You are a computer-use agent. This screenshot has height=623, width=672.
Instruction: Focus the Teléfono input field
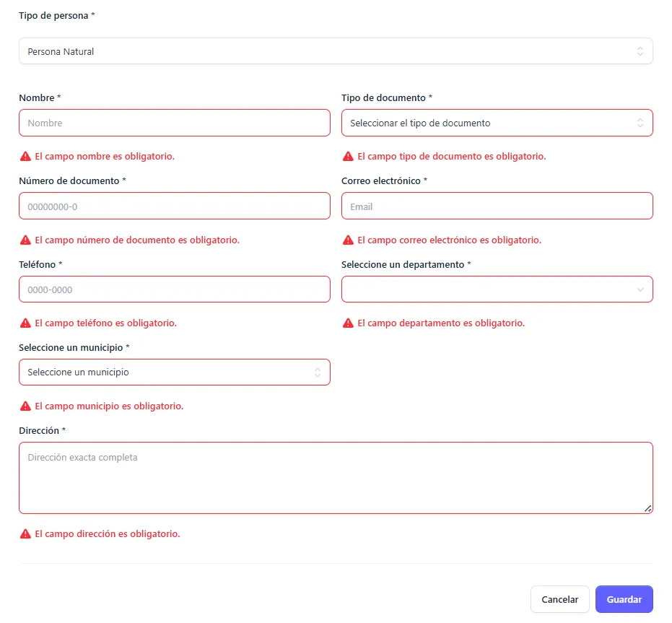(174, 289)
